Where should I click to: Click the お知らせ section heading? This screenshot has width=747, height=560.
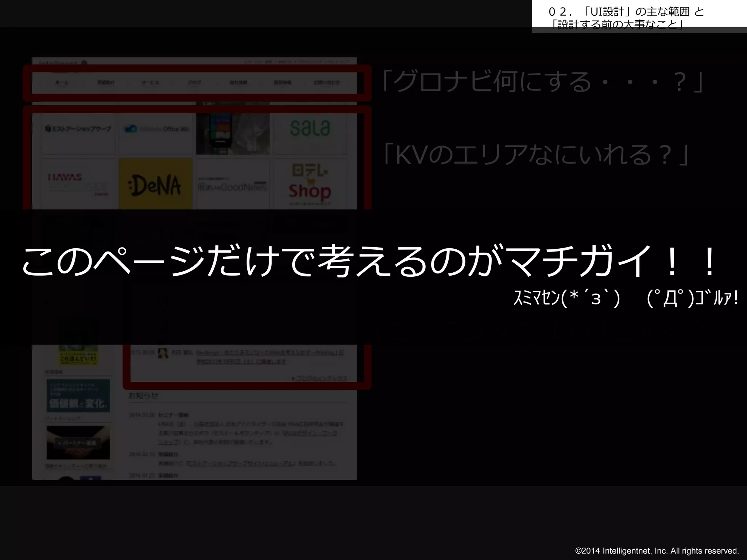[143, 396]
